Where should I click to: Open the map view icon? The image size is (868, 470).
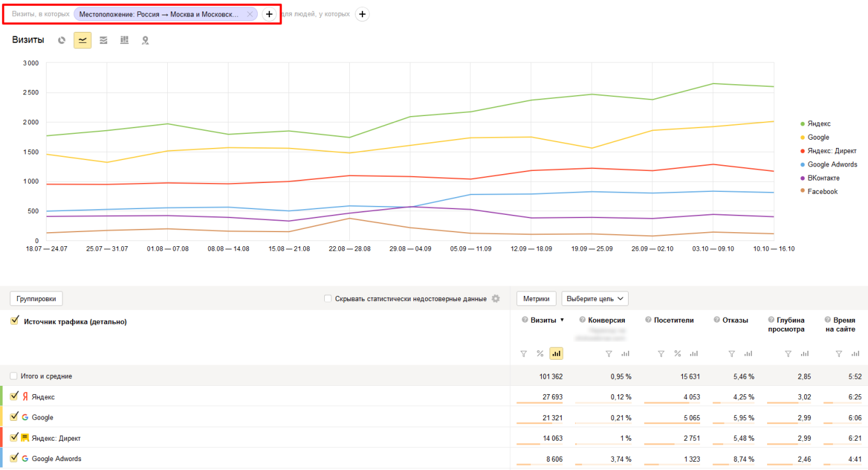pyautogui.click(x=145, y=40)
